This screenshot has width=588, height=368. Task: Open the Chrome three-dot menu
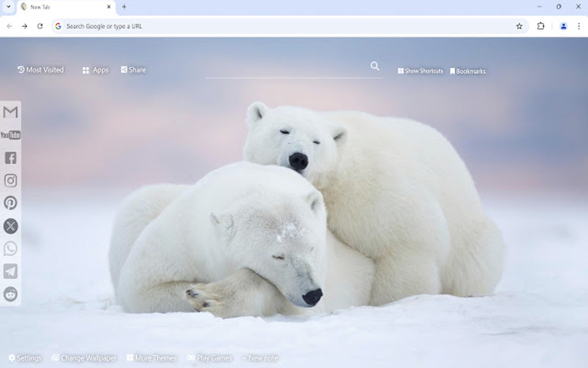tap(579, 26)
